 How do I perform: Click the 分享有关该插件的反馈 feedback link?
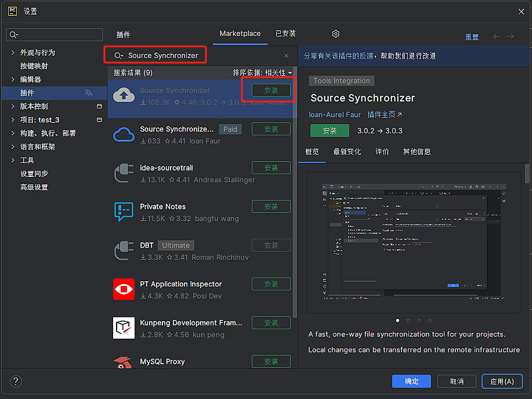(x=339, y=56)
